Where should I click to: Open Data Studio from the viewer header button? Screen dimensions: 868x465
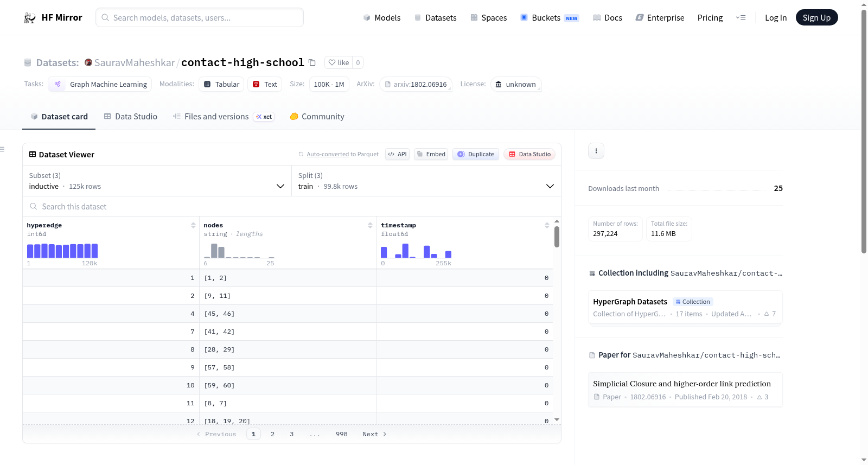click(x=529, y=154)
